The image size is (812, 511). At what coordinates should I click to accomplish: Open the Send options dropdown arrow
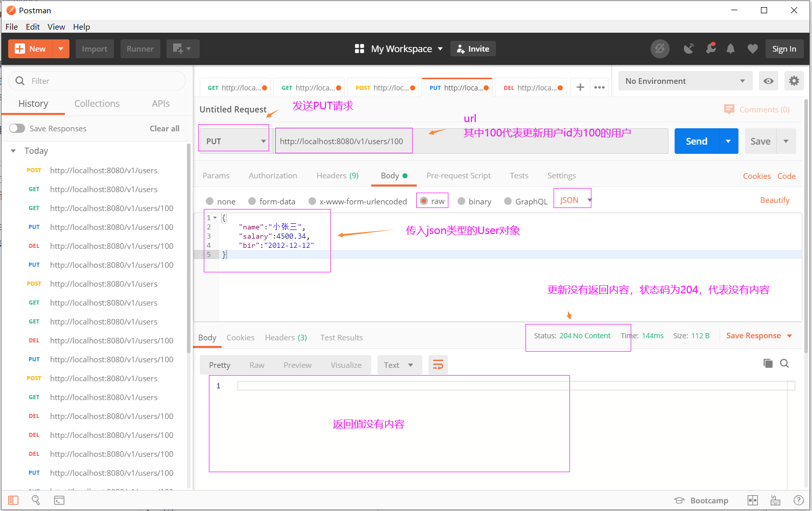[728, 141]
